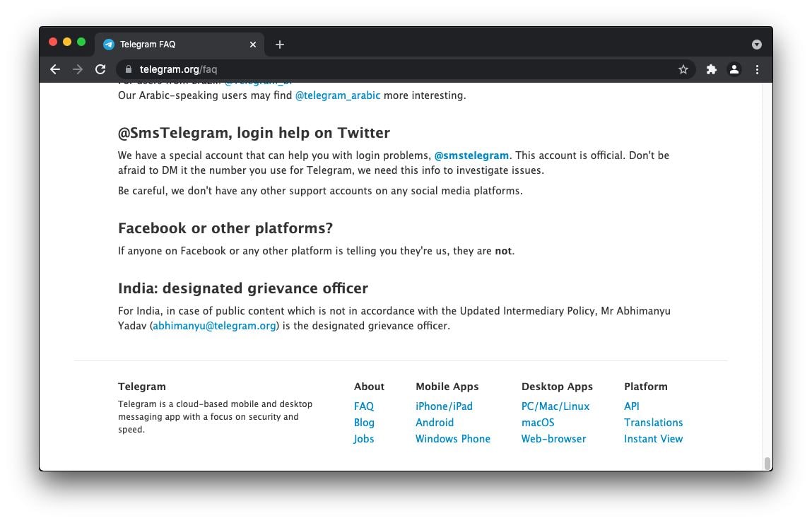
Task: Click the abhimanyu@telegram.org email link
Action: (214, 326)
